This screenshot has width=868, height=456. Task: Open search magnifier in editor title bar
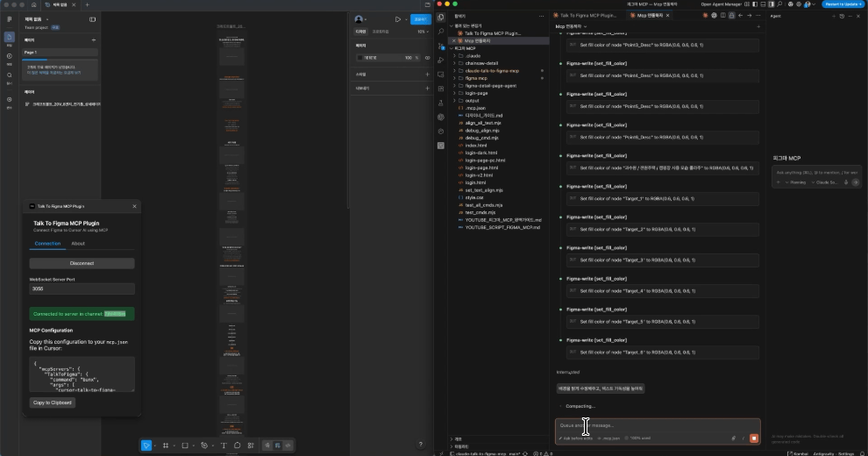pos(779,4)
